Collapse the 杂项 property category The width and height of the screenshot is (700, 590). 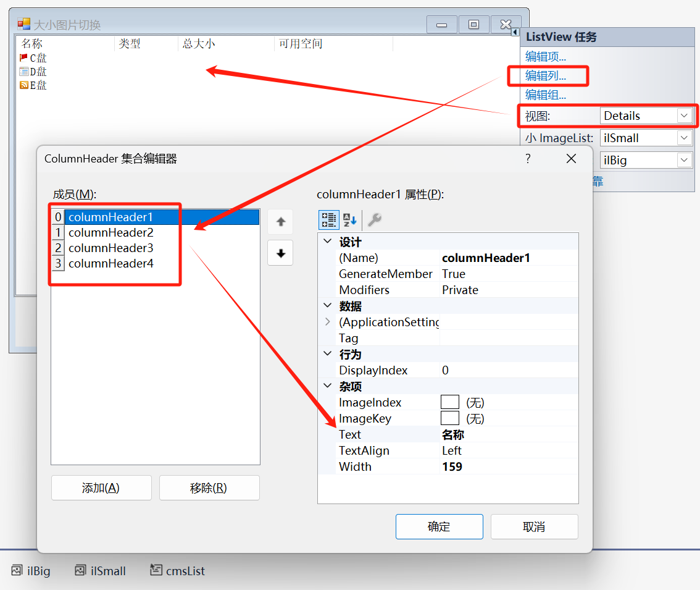pyautogui.click(x=327, y=386)
